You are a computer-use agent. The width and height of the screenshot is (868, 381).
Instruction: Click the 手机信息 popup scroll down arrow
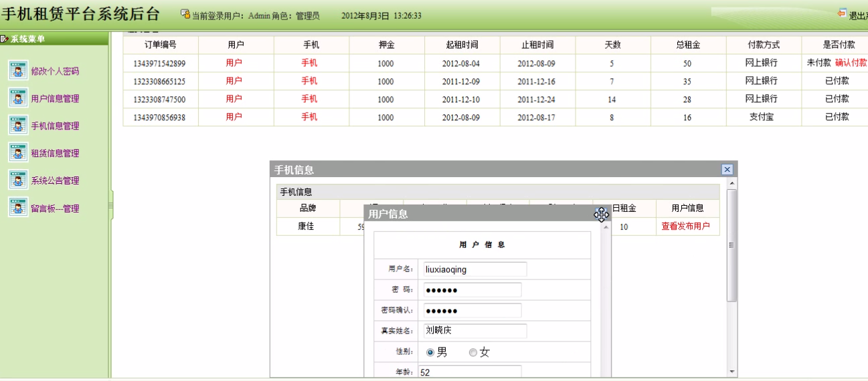(731, 372)
